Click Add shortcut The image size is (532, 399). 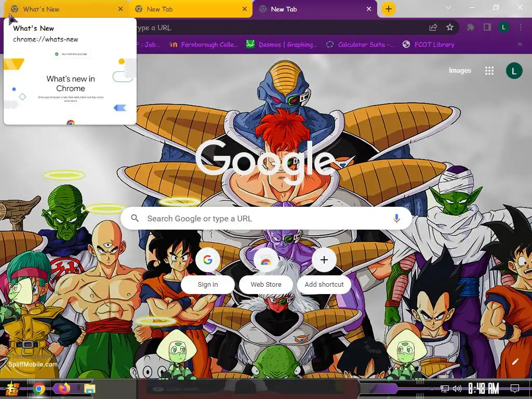coord(324,270)
